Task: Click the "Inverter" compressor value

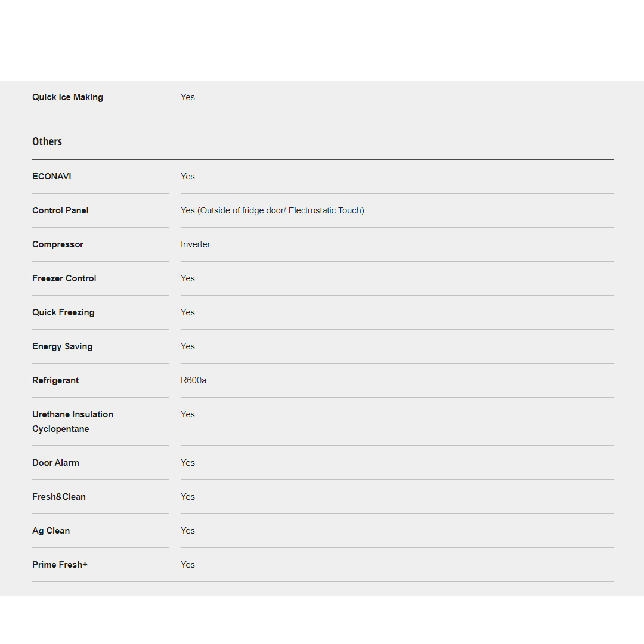Action: [196, 244]
